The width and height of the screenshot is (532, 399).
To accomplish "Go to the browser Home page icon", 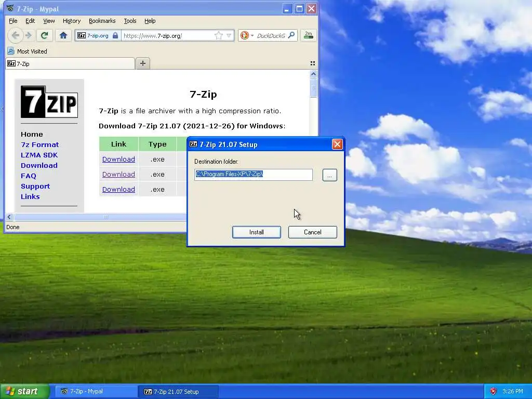I will coord(63,35).
